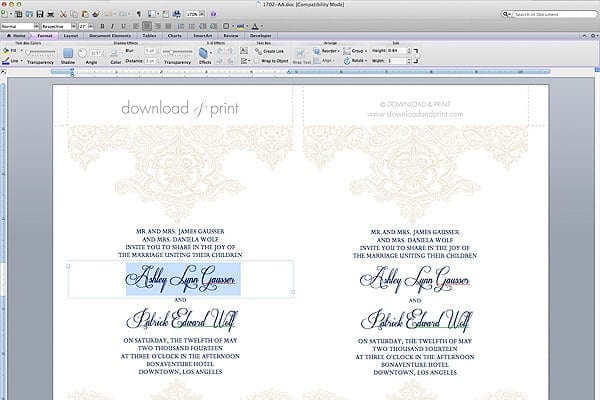Click the Create Link button

pos(269,51)
